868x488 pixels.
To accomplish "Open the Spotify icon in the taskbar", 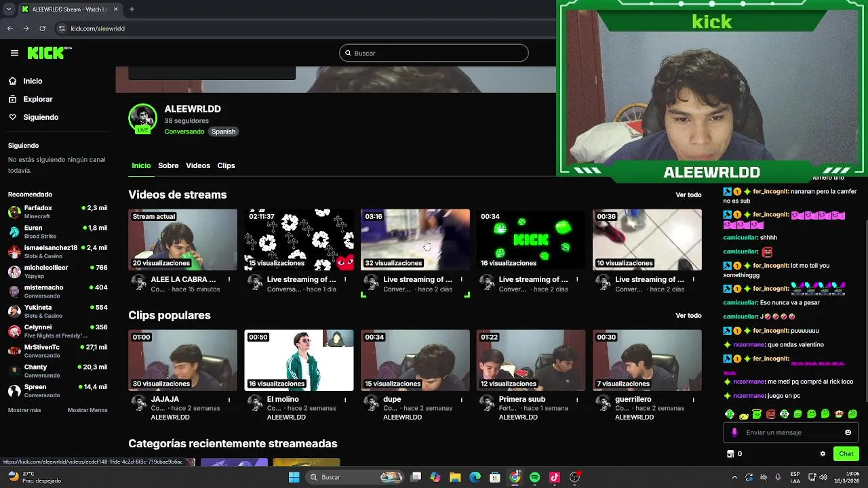I will click(534, 477).
